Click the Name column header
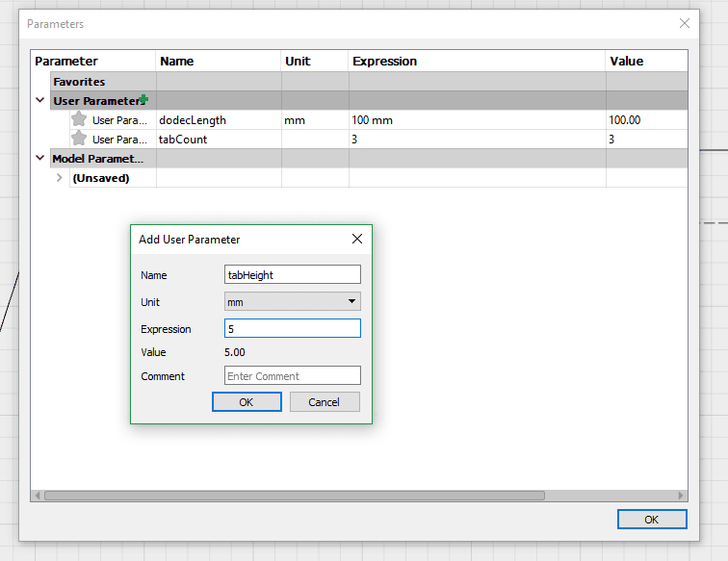The image size is (728, 561). [x=219, y=62]
